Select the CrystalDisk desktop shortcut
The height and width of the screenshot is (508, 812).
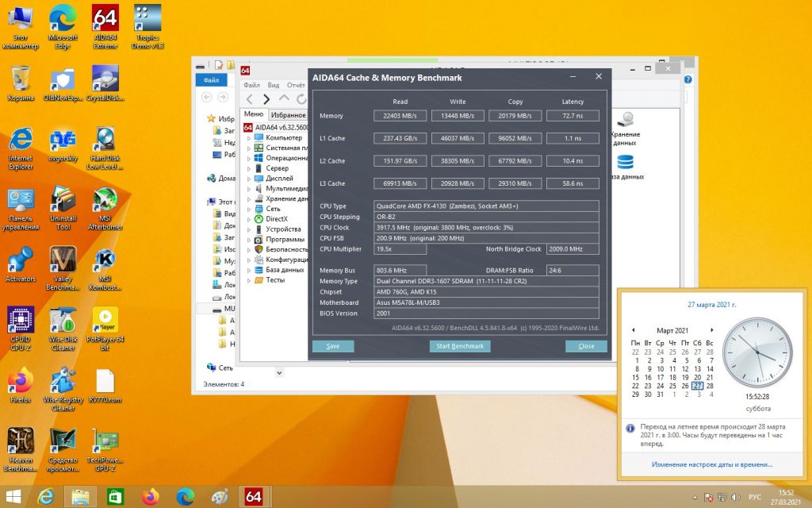[105, 83]
